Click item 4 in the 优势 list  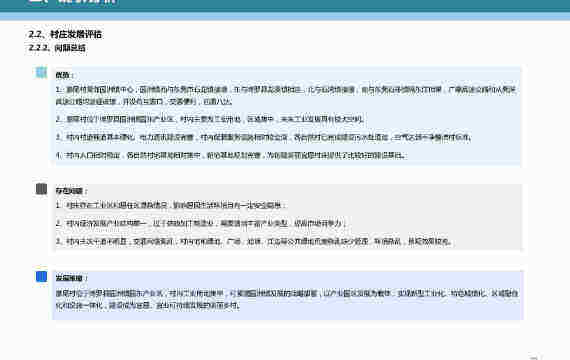pyautogui.click(x=231, y=155)
